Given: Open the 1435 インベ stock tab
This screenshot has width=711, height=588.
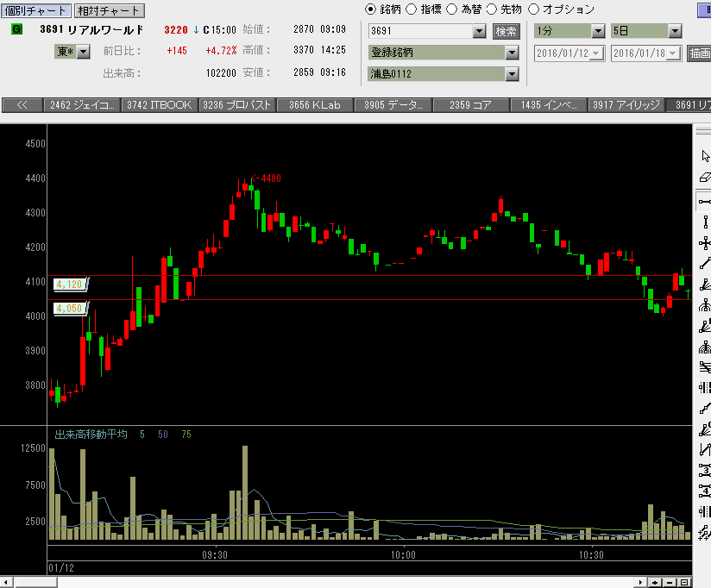Looking at the screenshot, I should (x=549, y=105).
